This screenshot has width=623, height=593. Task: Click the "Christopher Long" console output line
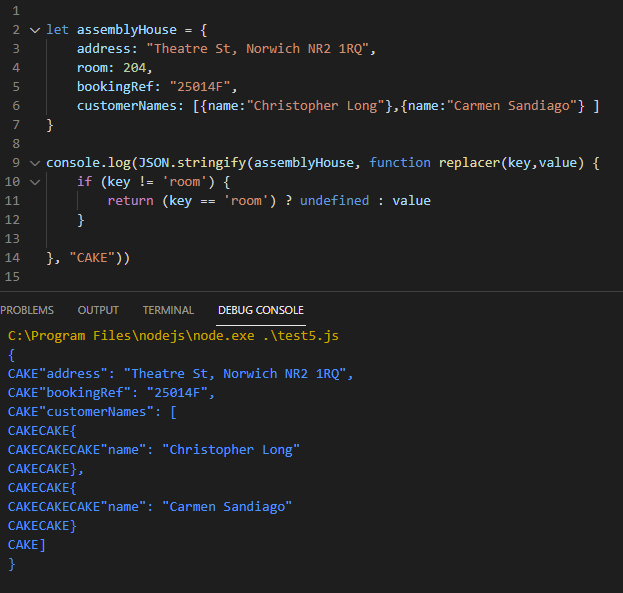coord(154,450)
